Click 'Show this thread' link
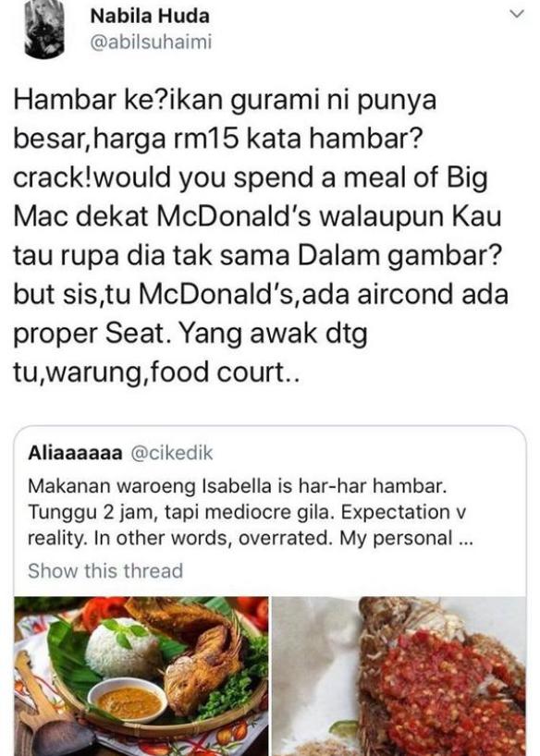 pos(105,571)
